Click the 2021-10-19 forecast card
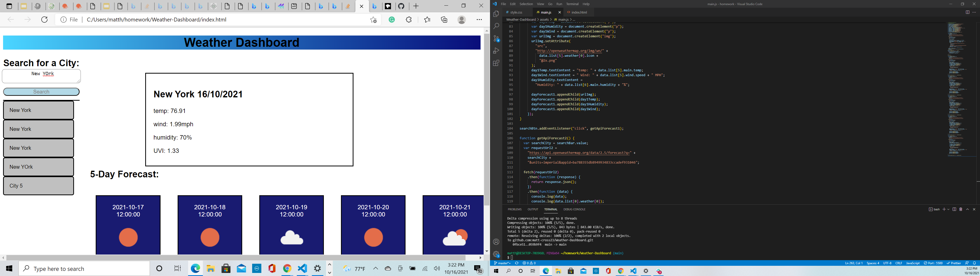The width and height of the screenshot is (980, 276). [291, 225]
